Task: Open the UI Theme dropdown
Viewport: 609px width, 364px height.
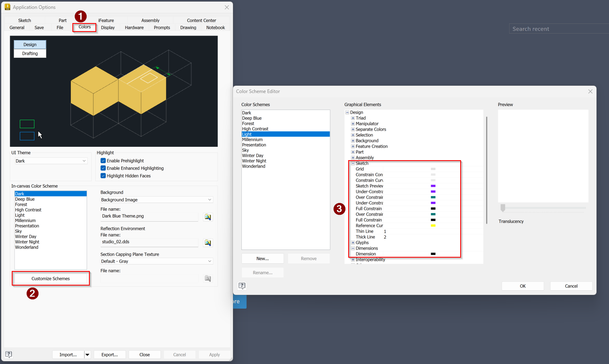Action: [84, 161]
